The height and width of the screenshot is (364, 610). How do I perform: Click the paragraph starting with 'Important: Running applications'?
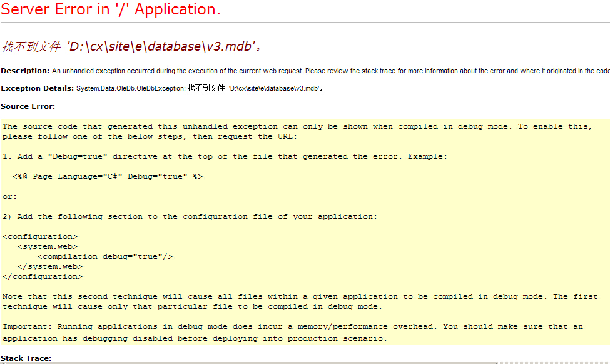[x=293, y=332]
